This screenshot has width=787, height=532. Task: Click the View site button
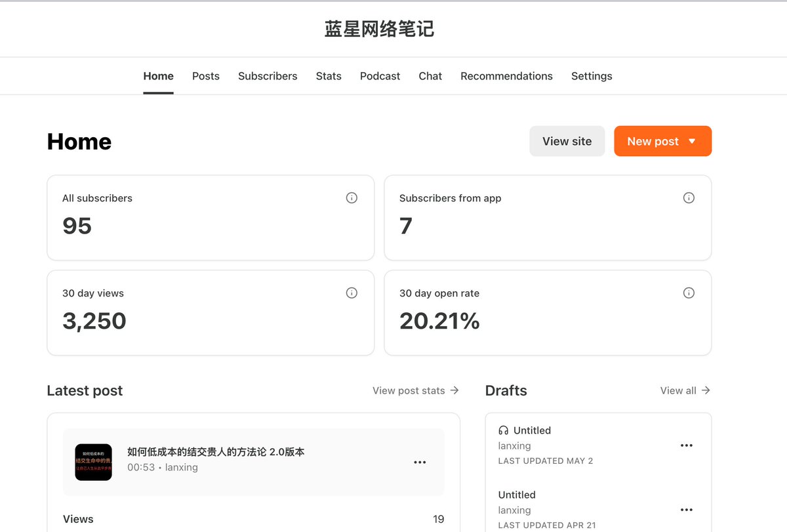[567, 141]
